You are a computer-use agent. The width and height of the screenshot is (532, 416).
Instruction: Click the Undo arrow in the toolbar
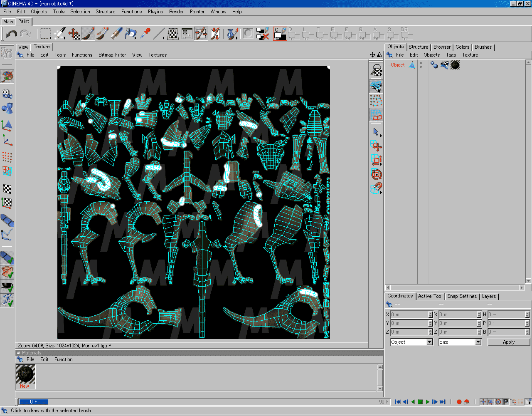tap(12, 34)
